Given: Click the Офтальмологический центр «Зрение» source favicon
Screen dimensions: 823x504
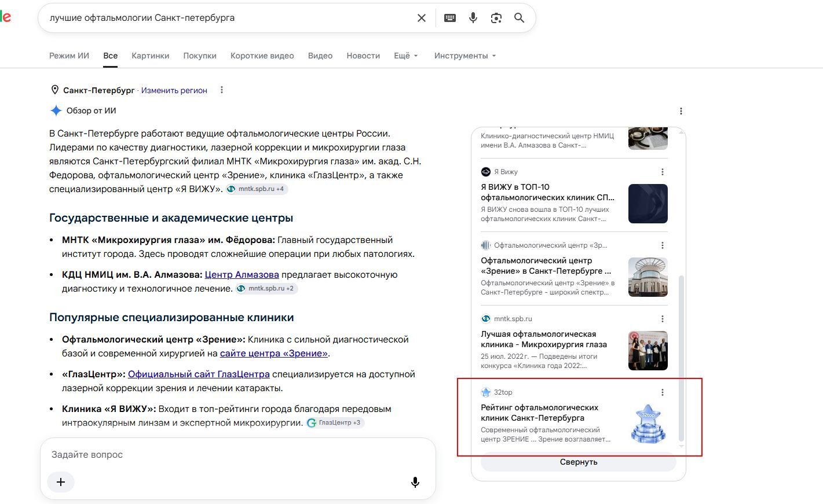Looking at the screenshot, I should [486, 245].
